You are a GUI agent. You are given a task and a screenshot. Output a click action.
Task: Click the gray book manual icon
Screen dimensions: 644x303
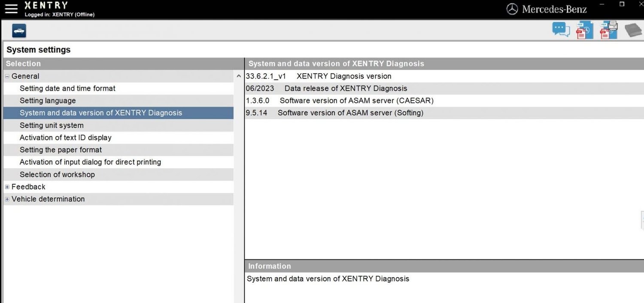tap(633, 30)
